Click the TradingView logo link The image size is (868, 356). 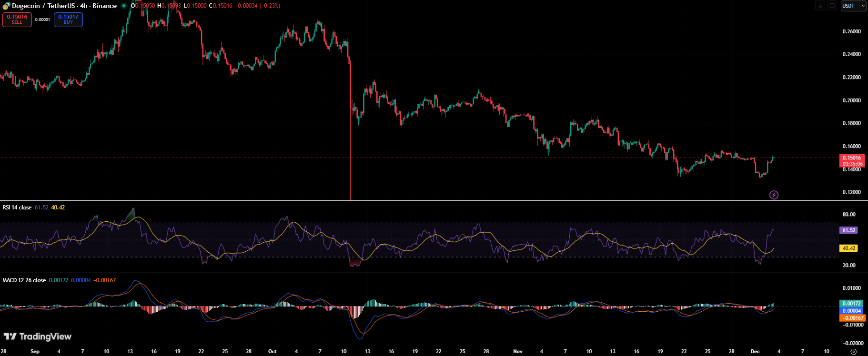[x=38, y=336]
